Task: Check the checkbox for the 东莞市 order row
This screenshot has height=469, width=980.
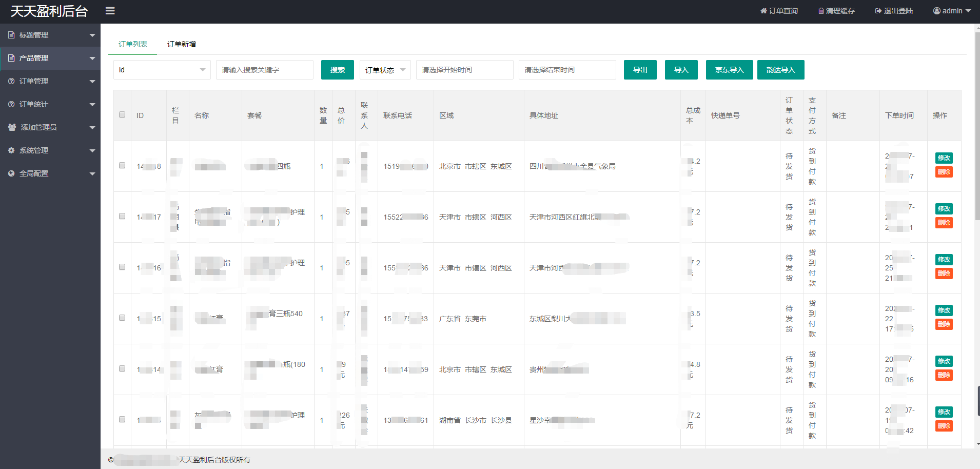Action: 122,318
